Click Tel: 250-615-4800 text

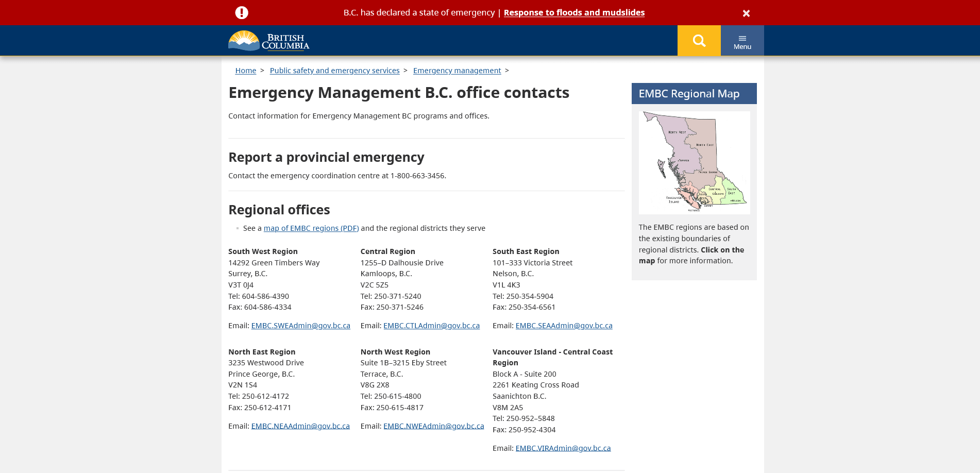pyautogui.click(x=391, y=396)
